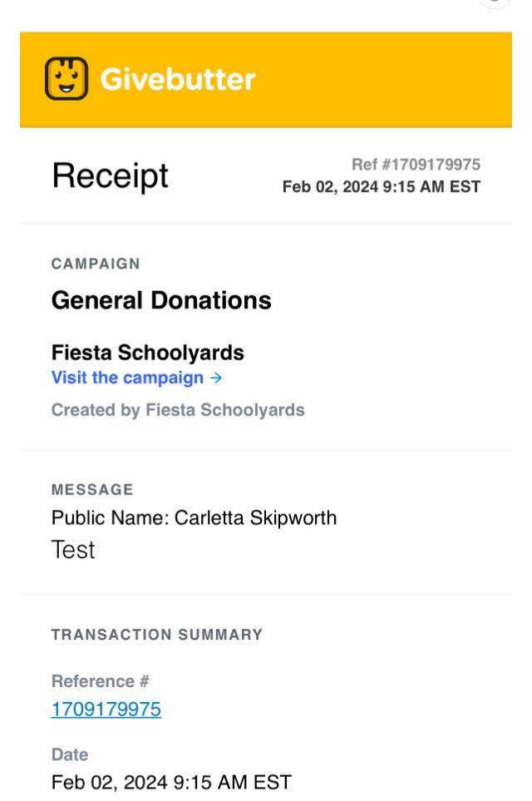The height and width of the screenshot is (801, 532).
Task: Click the MESSAGE section label
Action: (92, 490)
